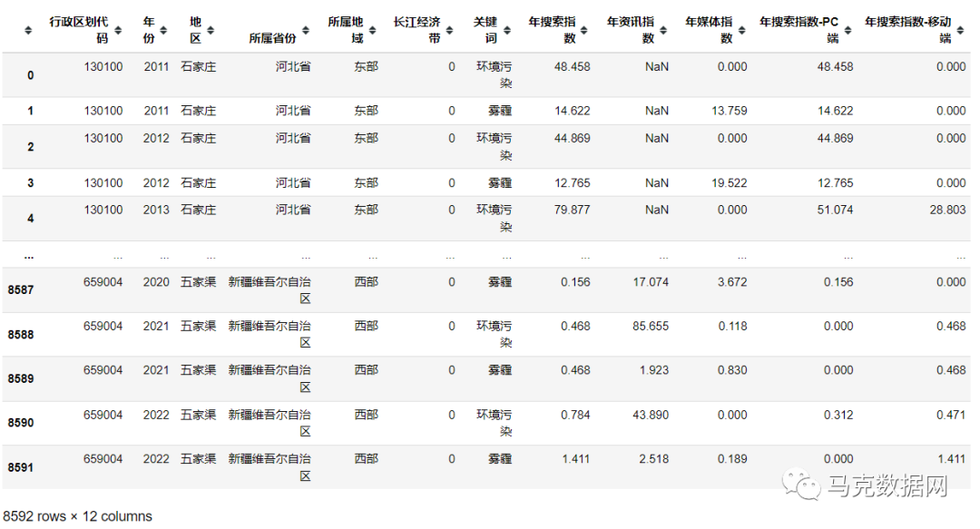
Task: Click the 行政区划代码 header text
Action: (x=79, y=30)
